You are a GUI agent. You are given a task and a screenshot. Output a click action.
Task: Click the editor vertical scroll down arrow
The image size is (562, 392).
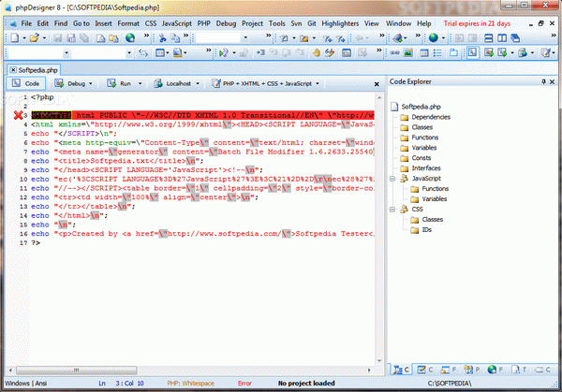pyautogui.click(x=379, y=361)
